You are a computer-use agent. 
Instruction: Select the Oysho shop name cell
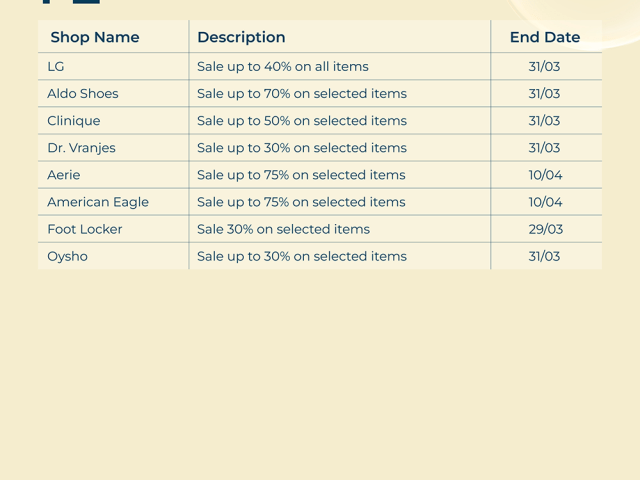(x=68, y=256)
